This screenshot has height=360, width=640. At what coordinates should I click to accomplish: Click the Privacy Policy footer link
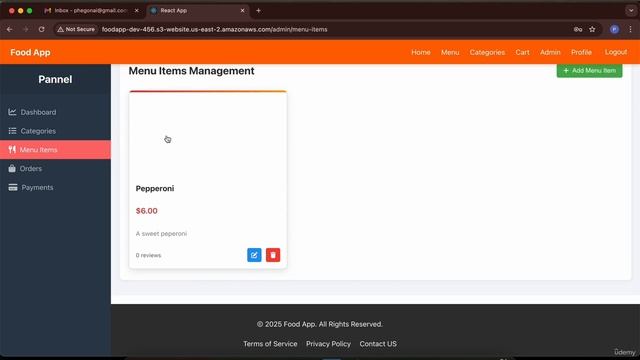tap(328, 344)
